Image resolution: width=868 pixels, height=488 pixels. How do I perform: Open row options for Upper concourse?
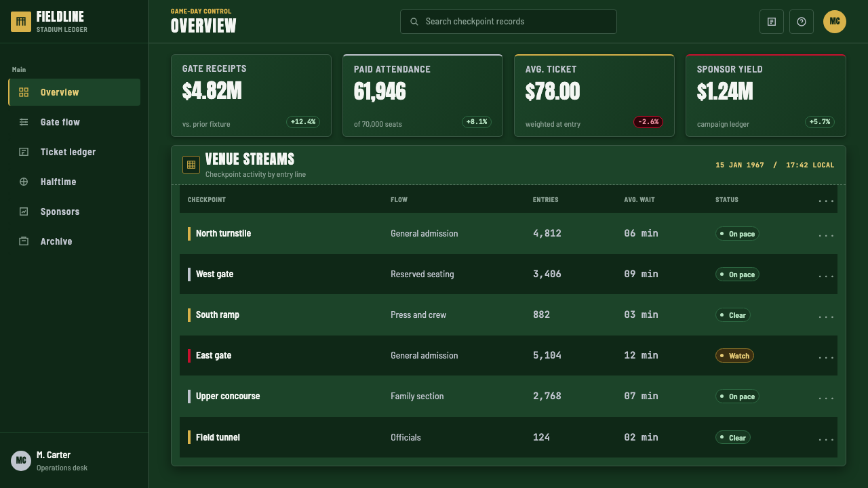pyautogui.click(x=826, y=397)
